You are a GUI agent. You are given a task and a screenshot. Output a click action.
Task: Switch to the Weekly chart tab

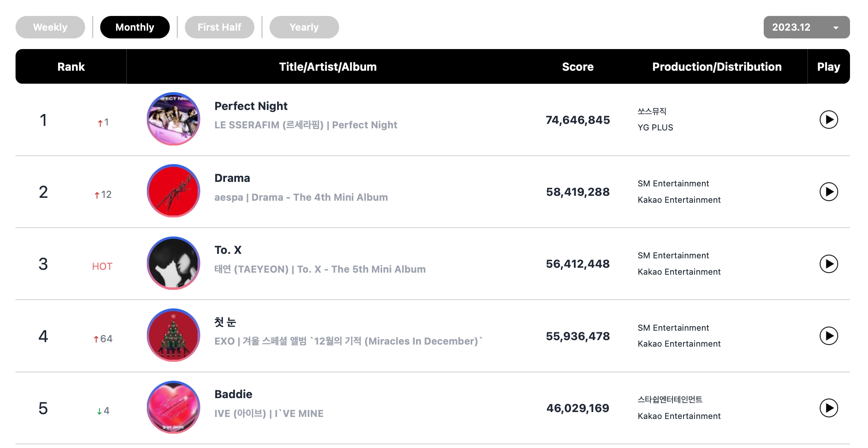pyautogui.click(x=50, y=27)
